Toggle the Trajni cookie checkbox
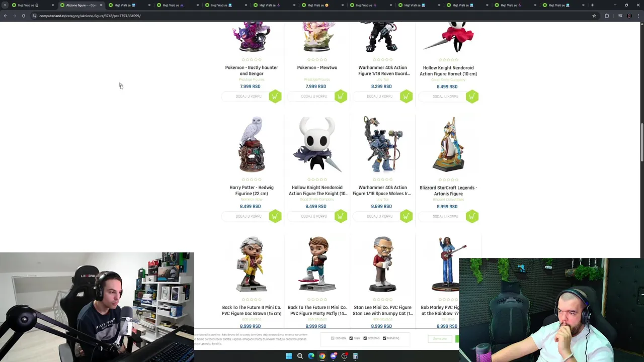This screenshot has width=644, height=362. click(351, 338)
